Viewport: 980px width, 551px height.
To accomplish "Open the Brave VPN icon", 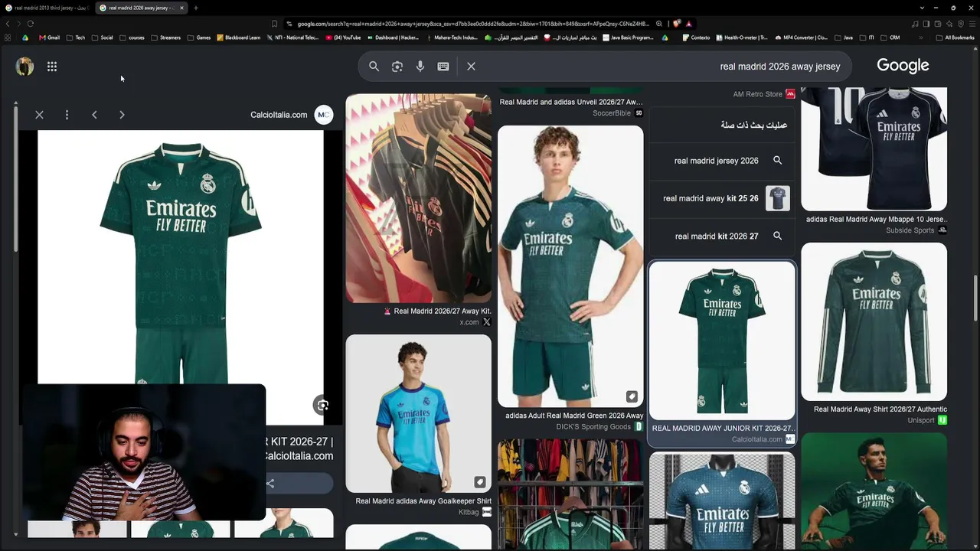I will click(961, 24).
